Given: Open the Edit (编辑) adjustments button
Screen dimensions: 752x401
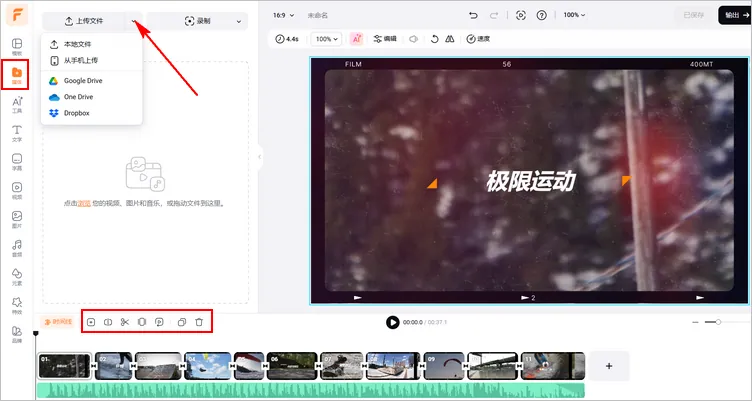Looking at the screenshot, I should [385, 39].
